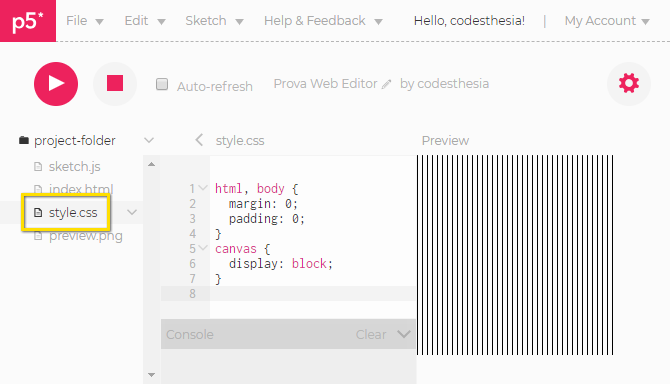Place the cursor on empty line 8

pyautogui.click(x=313, y=293)
